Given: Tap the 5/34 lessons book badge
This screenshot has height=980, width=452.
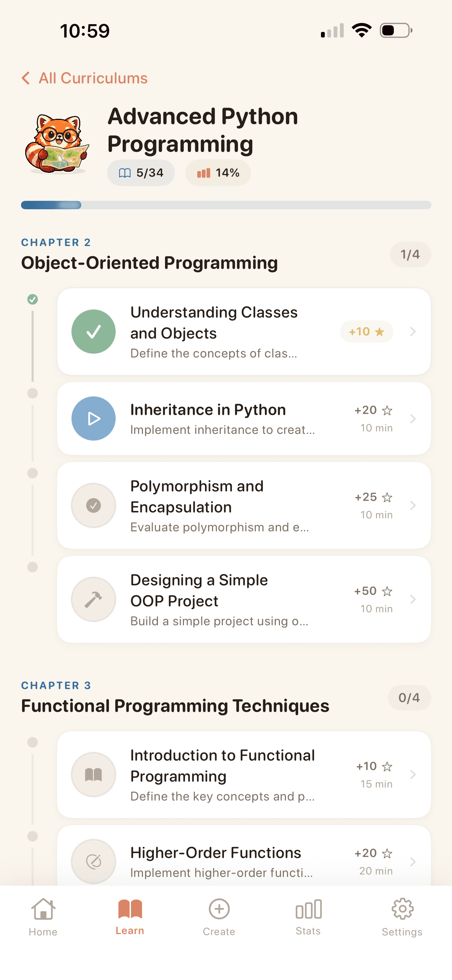Looking at the screenshot, I should (x=141, y=173).
